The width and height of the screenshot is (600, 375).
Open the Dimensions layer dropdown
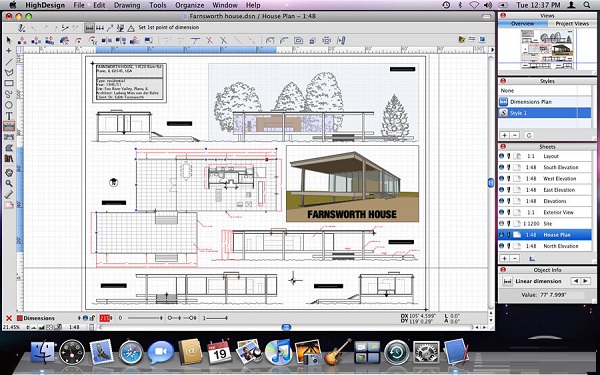point(79,318)
